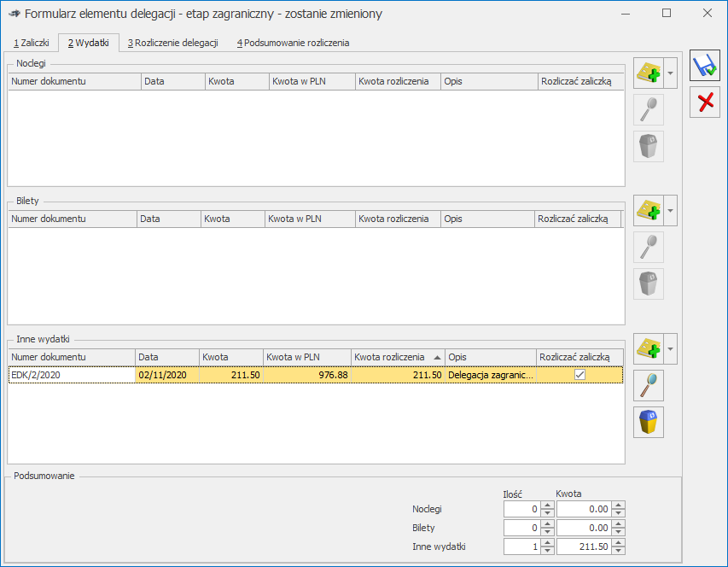The height and width of the screenshot is (567, 728).
Task: Select the 2 Wydatki tab
Action: tap(88, 43)
